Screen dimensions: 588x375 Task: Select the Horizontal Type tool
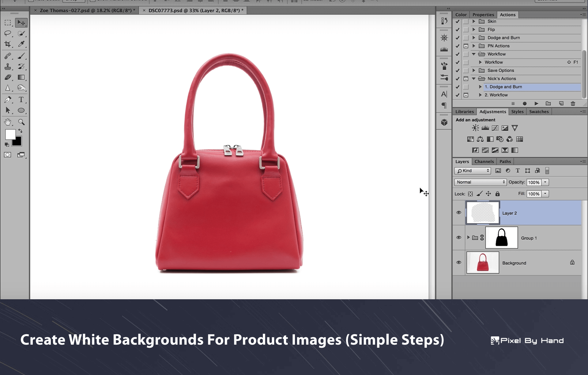pyautogui.click(x=21, y=100)
